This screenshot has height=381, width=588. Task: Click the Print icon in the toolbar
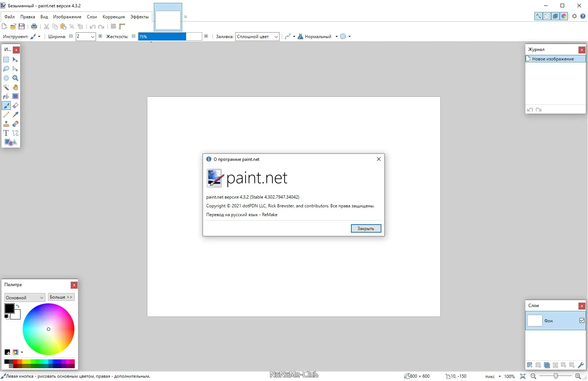point(34,26)
